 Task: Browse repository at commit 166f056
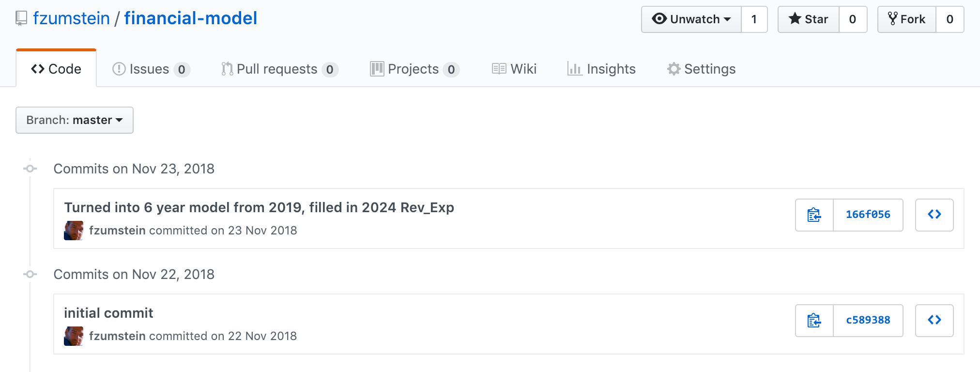(934, 215)
